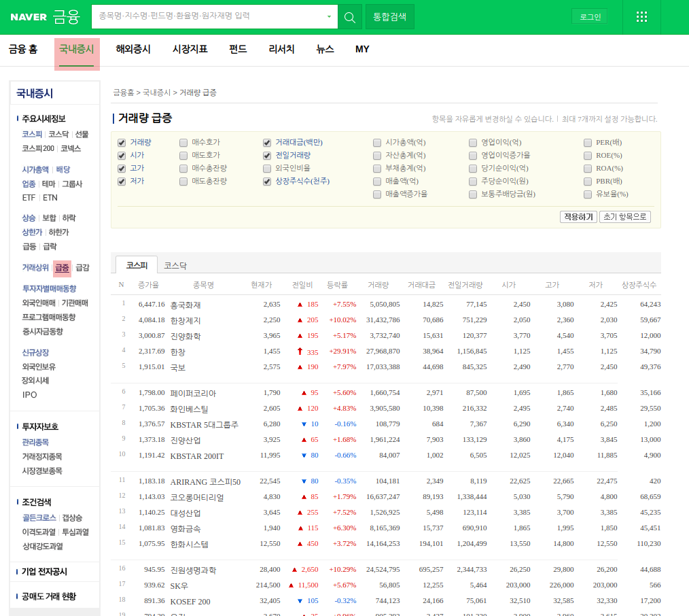Open the apps grid icon
689x616 pixels.
tap(641, 17)
